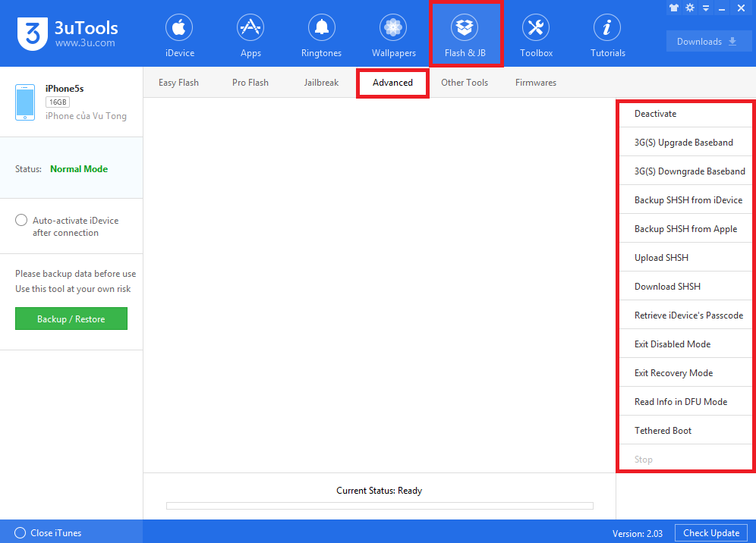Open the Downloads button

pyautogui.click(x=707, y=42)
